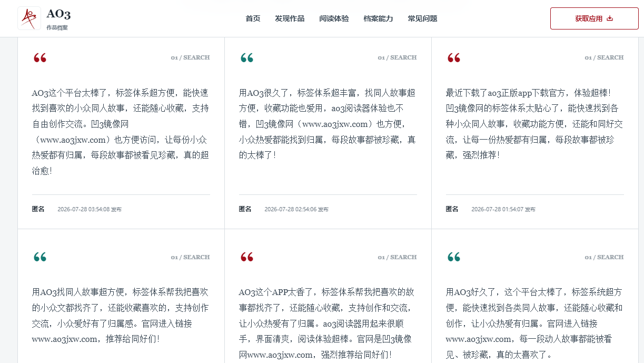The image size is (644, 363).
Task: Open the 首页 menu item
Action: pyautogui.click(x=253, y=18)
